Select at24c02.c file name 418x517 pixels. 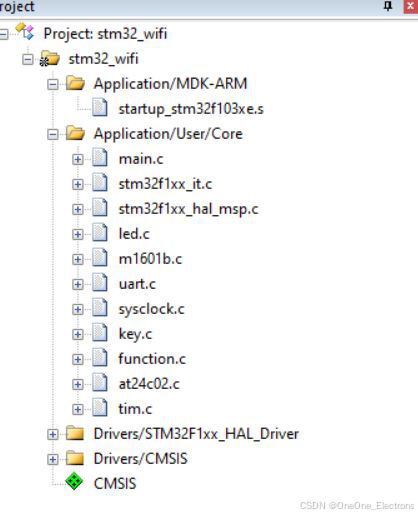(149, 384)
